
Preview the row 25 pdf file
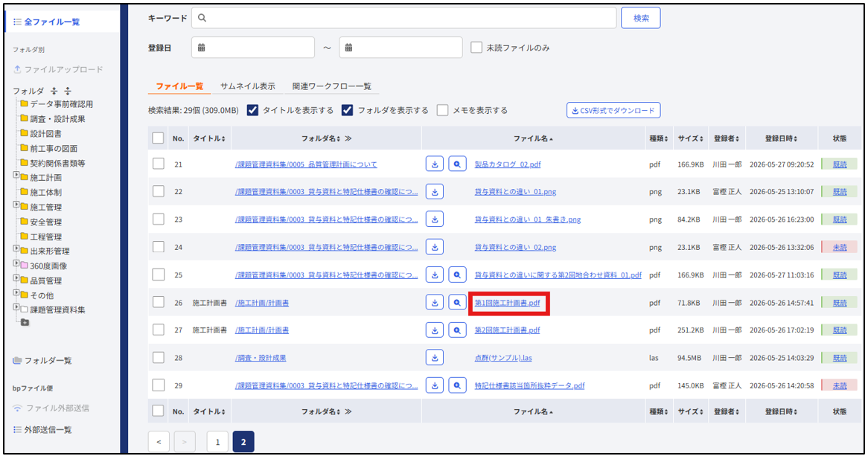457,275
